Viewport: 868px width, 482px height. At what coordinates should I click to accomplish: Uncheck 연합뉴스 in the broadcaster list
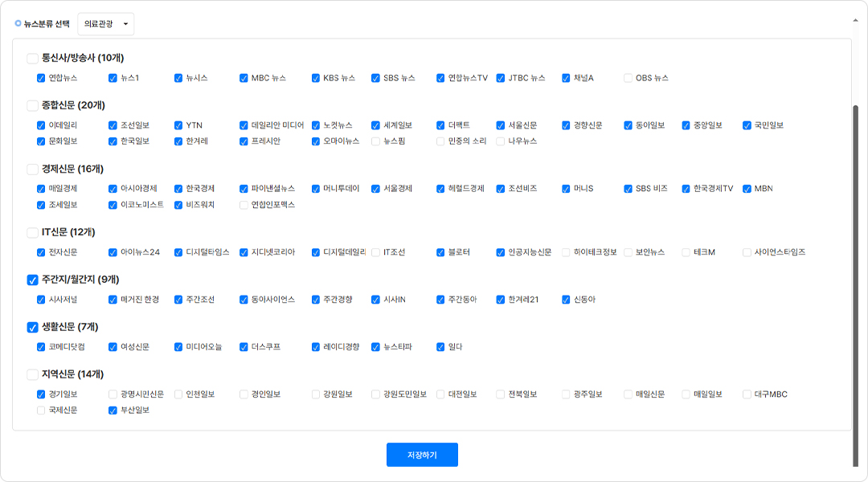(41, 78)
